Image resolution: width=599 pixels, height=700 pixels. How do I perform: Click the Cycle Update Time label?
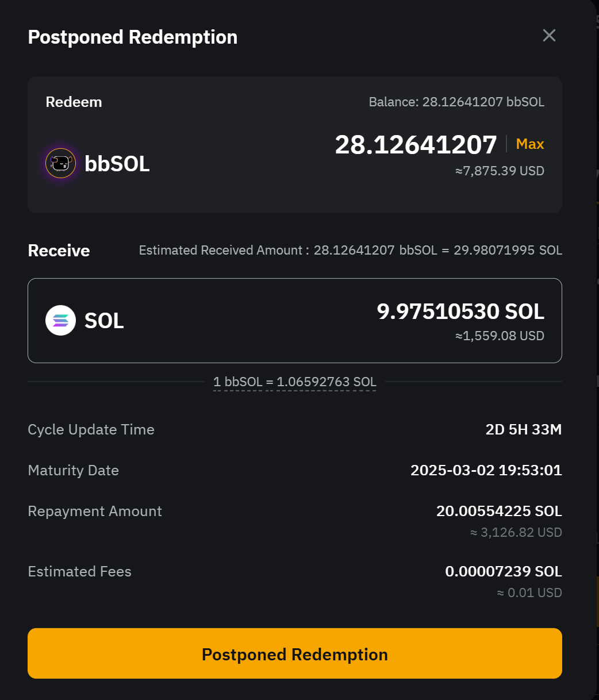click(91, 430)
